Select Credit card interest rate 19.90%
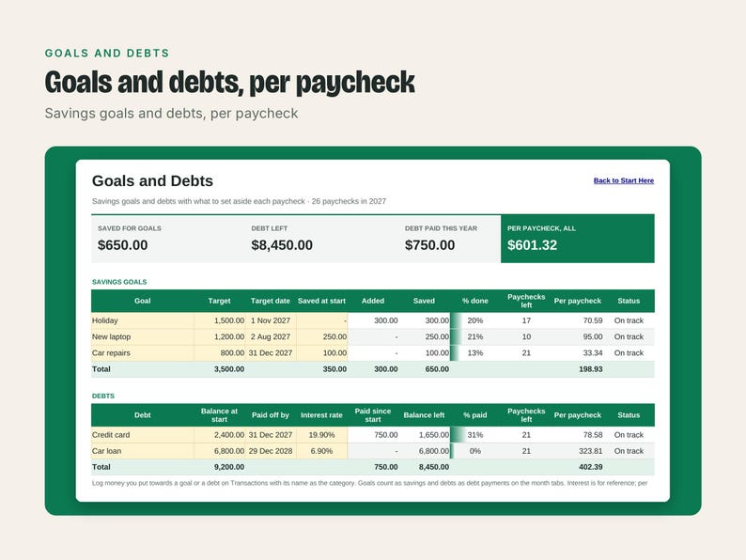The height and width of the screenshot is (560, 746). [x=321, y=435]
